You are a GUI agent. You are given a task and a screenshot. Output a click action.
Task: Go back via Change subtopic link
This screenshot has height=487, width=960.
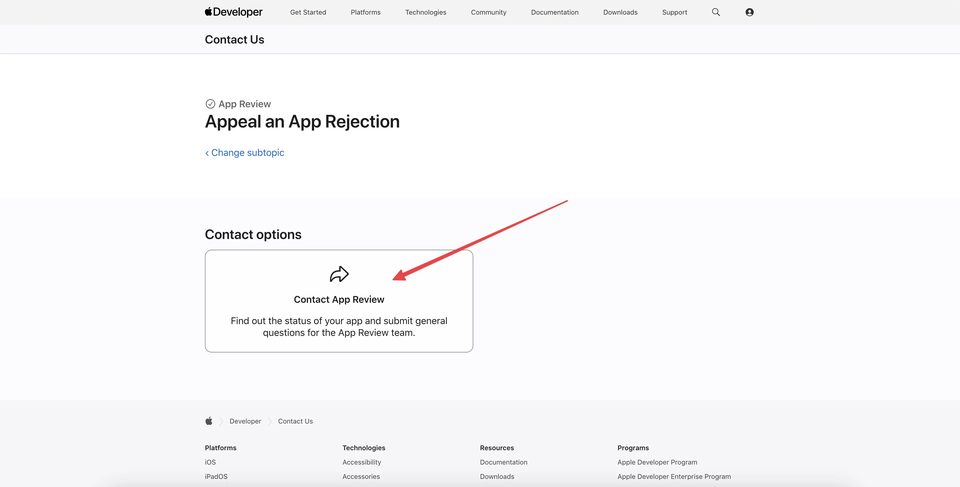pos(244,153)
